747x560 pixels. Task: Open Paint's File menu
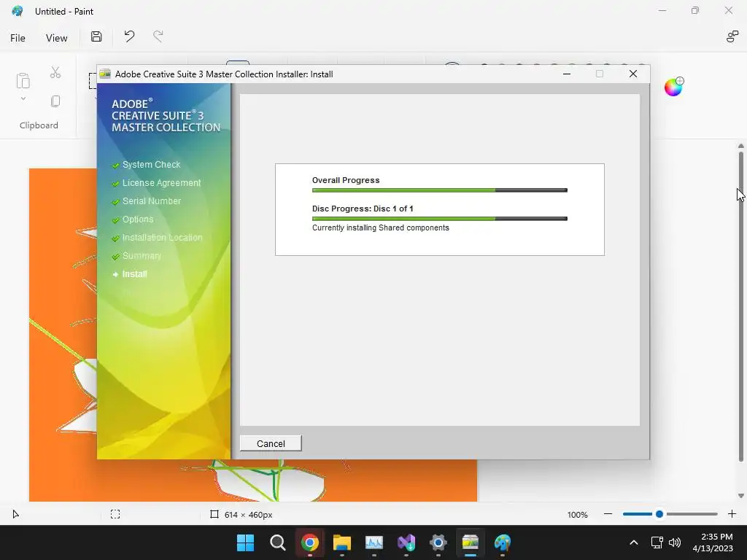18,38
